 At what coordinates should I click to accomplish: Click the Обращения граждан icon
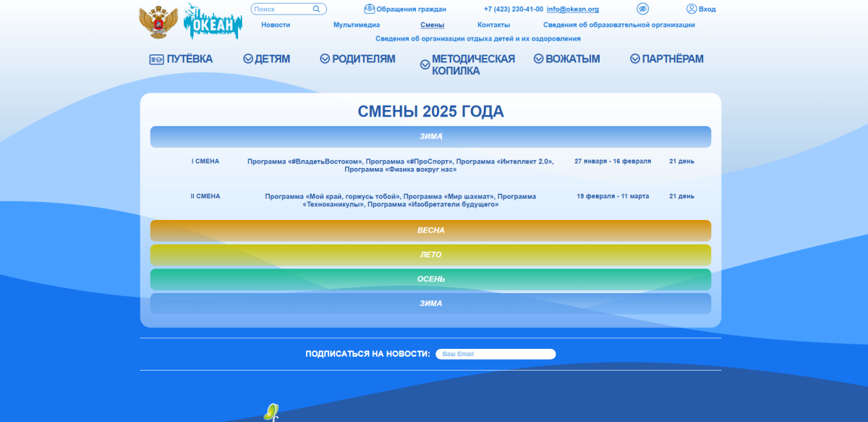pos(370,9)
